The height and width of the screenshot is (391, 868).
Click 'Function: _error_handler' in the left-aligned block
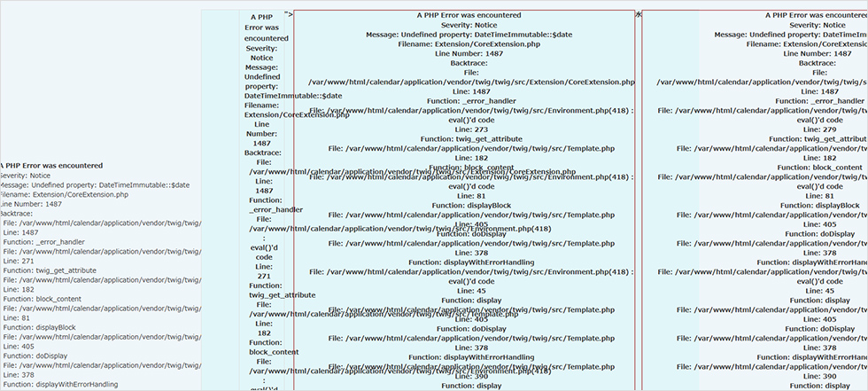43,242
